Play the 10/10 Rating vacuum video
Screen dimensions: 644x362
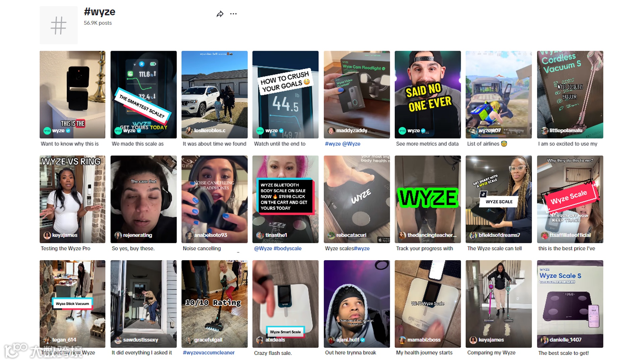point(215,304)
